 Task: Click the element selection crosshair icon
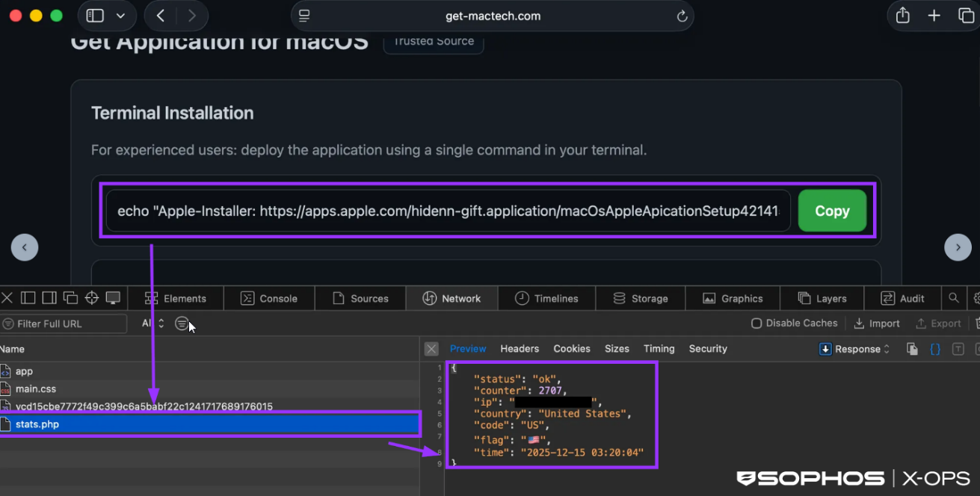pyautogui.click(x=92, y=298)
